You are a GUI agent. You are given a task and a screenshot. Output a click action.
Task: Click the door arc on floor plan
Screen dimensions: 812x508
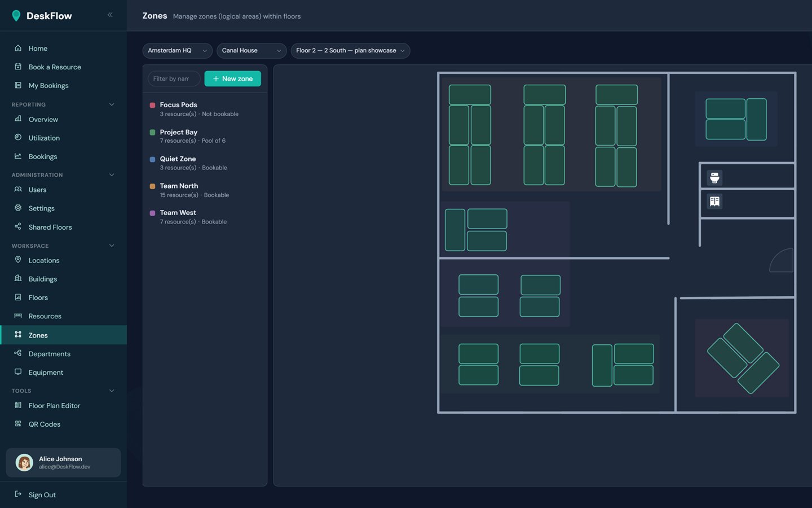(x=782, y=260)
